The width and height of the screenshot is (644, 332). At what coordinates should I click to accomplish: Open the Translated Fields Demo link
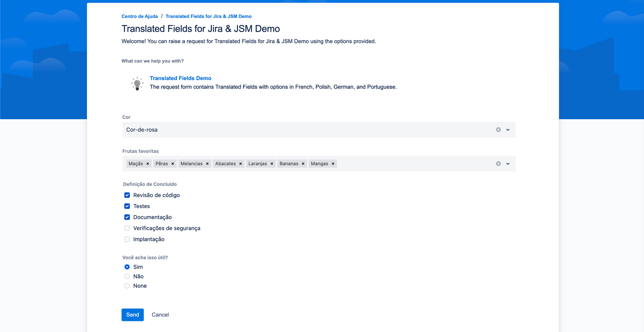(x=180, y=78)
